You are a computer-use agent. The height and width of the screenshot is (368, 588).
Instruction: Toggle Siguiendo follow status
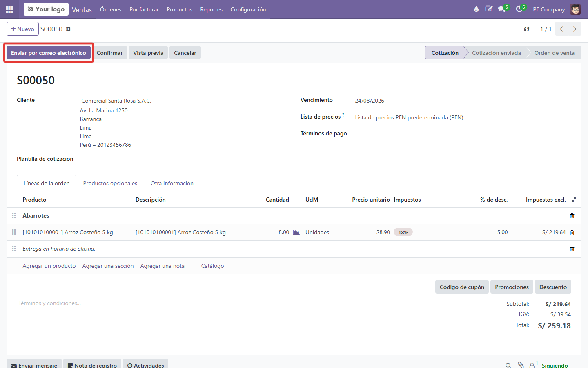pyautogui.click(x=555, y=365)
